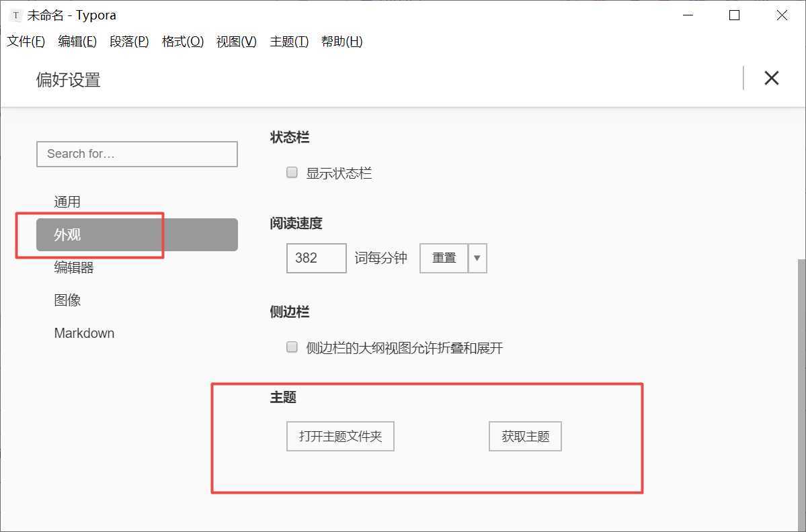Click the 阅读速度 section heading
This screenshot has height=532, width=806.
tap(296, 224)
